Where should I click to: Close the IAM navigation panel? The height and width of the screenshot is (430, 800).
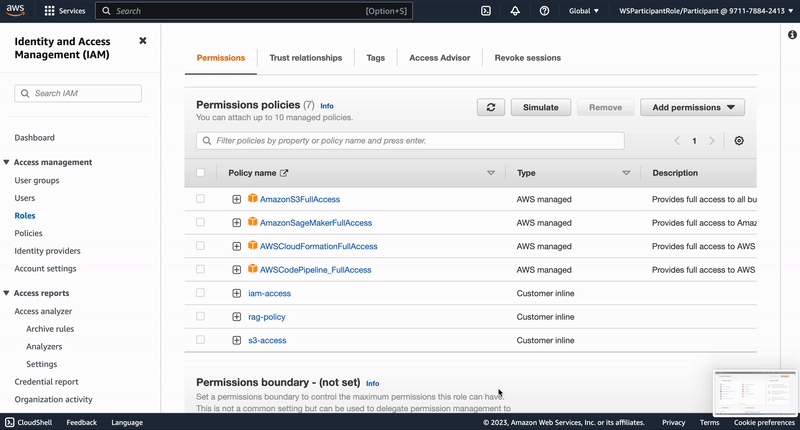tap(143, 41)
